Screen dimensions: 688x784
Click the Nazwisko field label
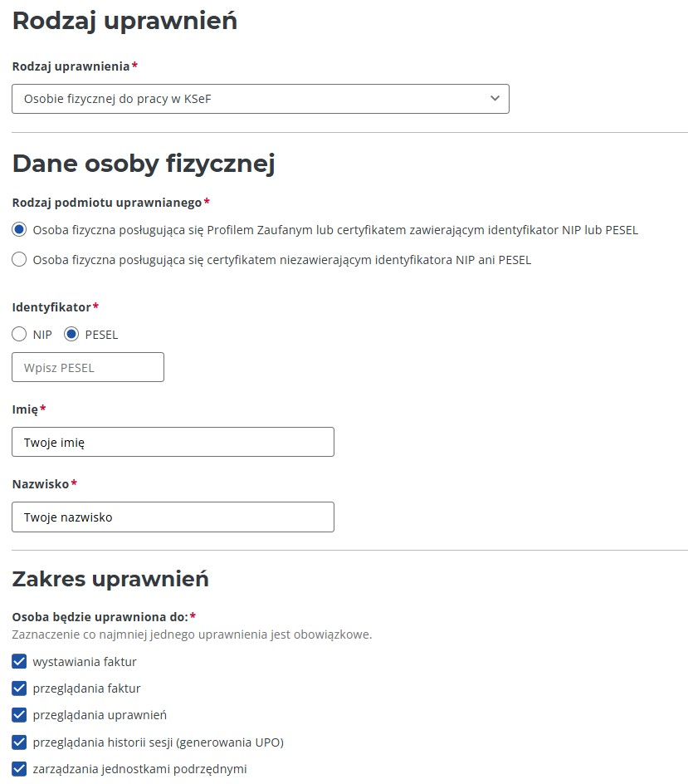pyautogui.click(x=41, y=484)
